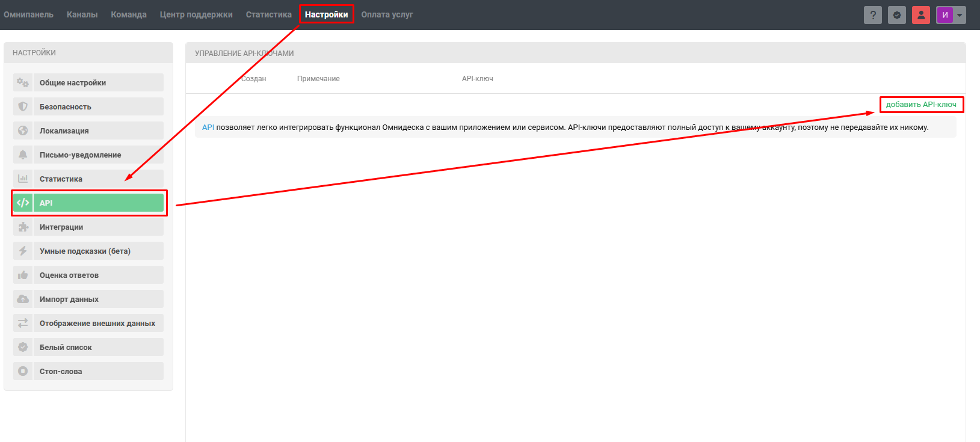
Task: Click the thumbs-up icon for Оценка ответов
Action: (23, 275)
